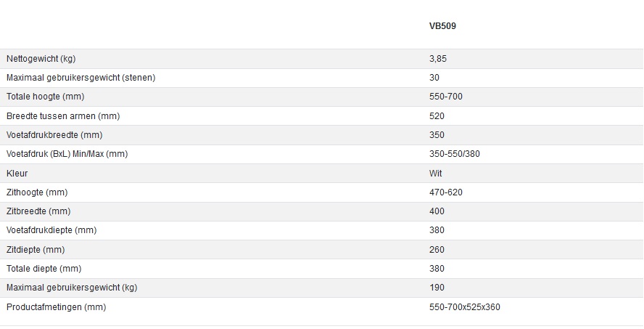Select the Zithoogte (mm) label
644x329 pixels.
pyautogui.click(x=37, y=192)
